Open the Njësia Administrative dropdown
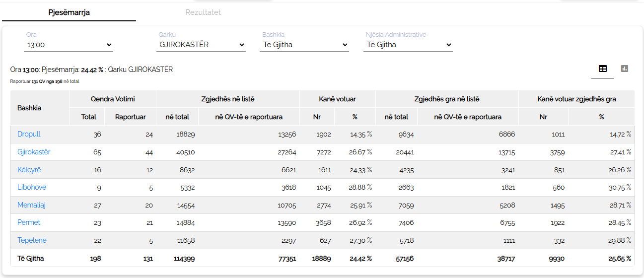The height and width of the screenshot is (278, 644). point(408,45)
